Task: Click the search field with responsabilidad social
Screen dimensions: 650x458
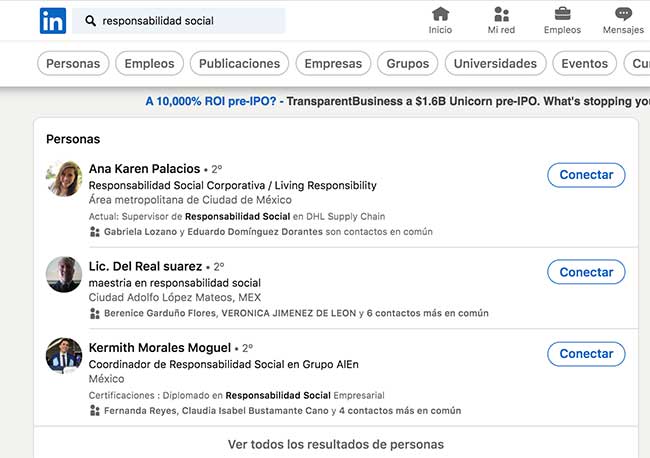Action: [x=185, y=21]
